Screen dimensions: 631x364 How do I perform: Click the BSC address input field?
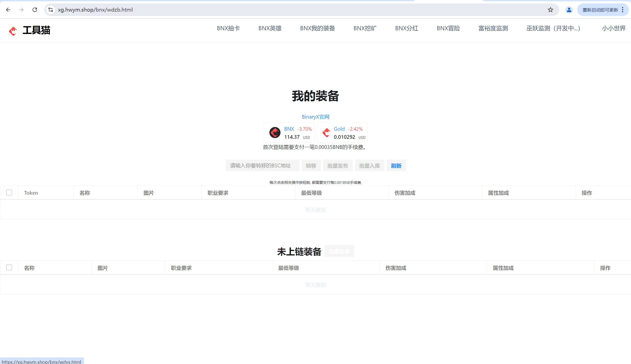tap(262, 165)
